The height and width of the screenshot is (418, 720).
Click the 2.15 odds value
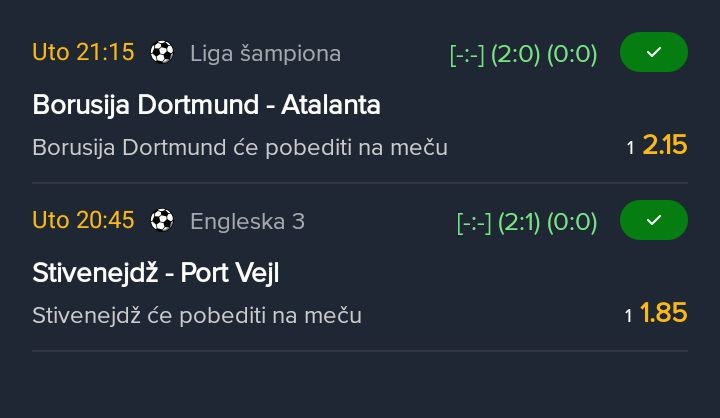point(664,146)
